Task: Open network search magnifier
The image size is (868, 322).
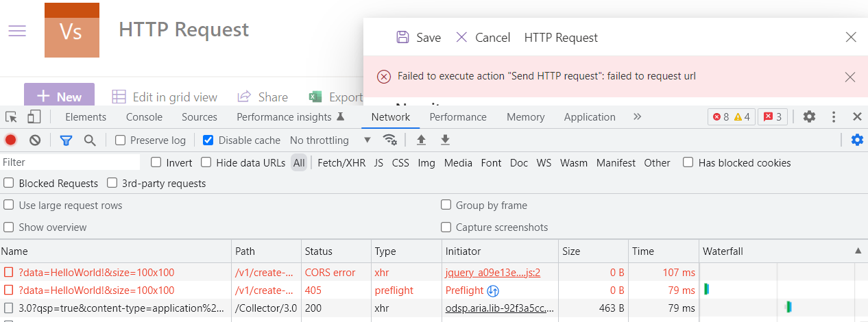Action: click(x=90, y=140)
